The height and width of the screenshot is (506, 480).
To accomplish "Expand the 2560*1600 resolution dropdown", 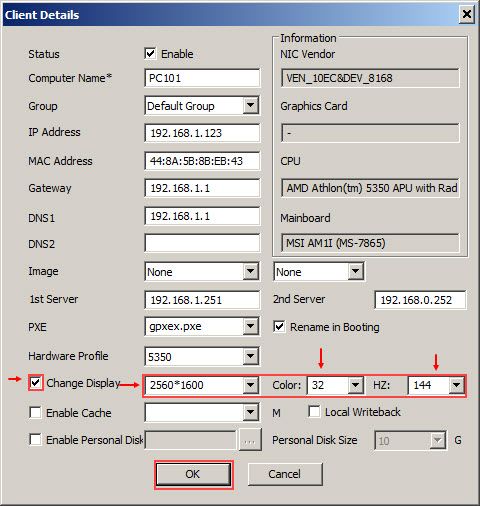I will 250,385.
